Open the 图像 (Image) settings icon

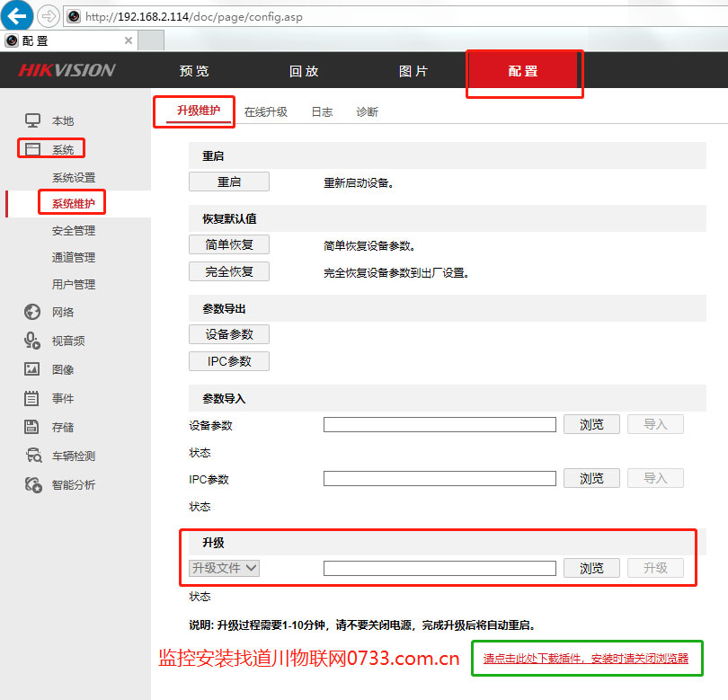33,369
